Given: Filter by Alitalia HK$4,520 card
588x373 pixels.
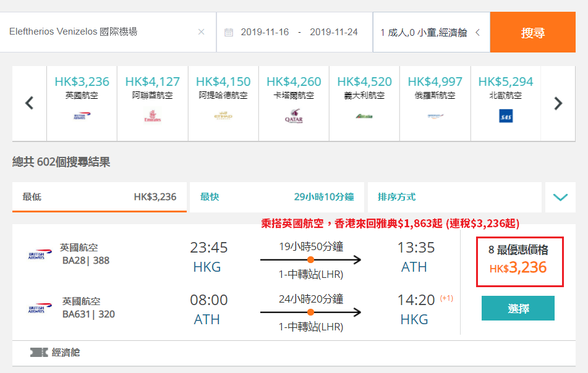Looking at the screenshot, I should (364, 103).
